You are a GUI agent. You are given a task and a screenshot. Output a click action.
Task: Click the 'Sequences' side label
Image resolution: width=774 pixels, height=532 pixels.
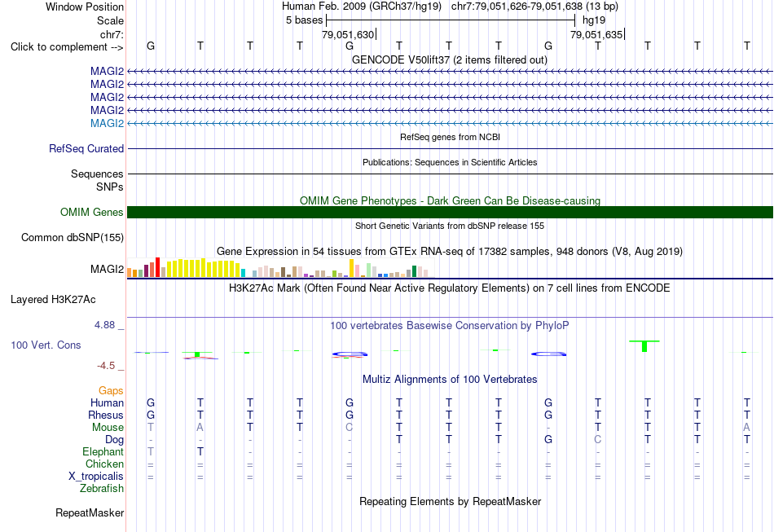tap(97, 174)
